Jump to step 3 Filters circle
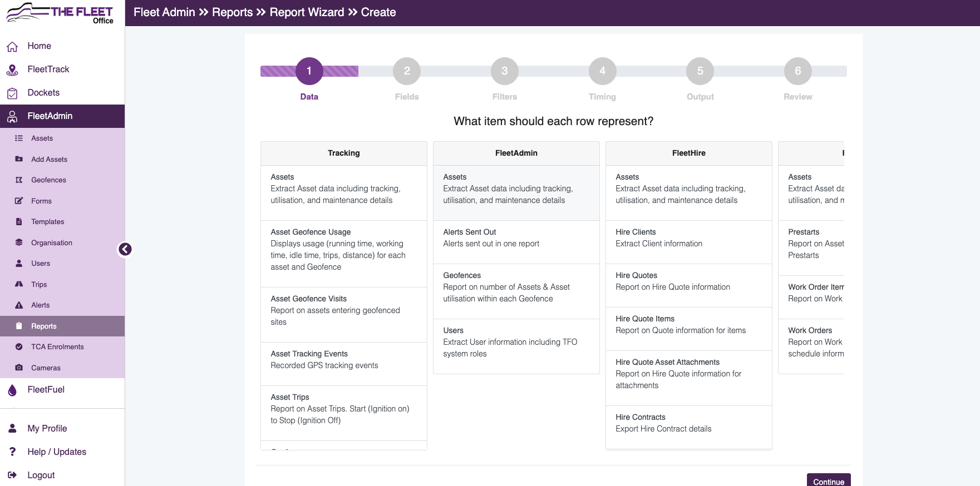This screenshot has height=486, width=980. pyautogui.click(x=505, y=71)
